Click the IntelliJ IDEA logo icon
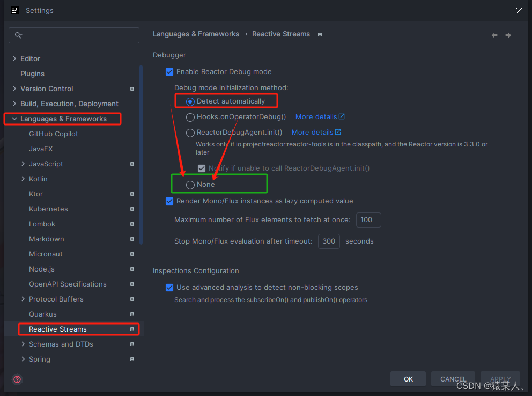 click(x=15, y=10)
